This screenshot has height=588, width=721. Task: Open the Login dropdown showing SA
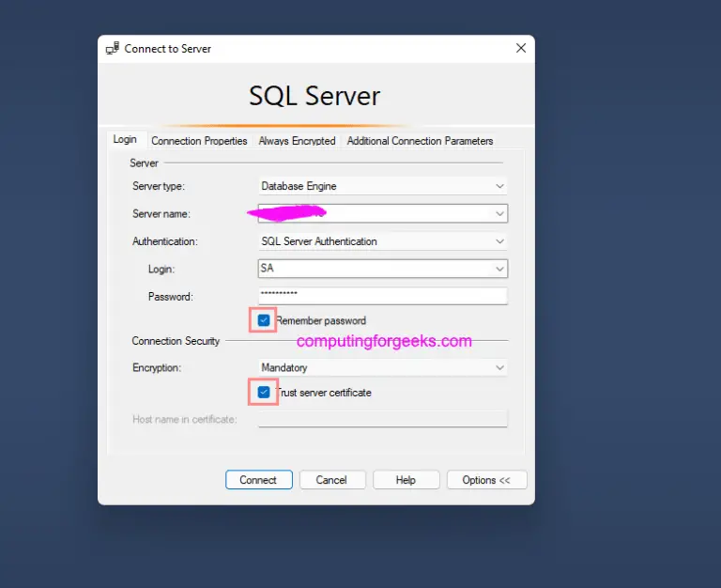coord(499,269)
